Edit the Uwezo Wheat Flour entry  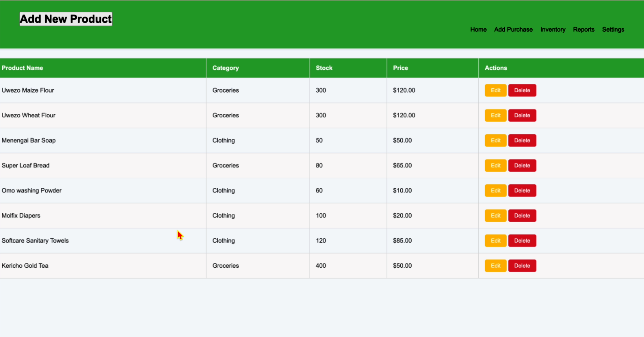495,115
